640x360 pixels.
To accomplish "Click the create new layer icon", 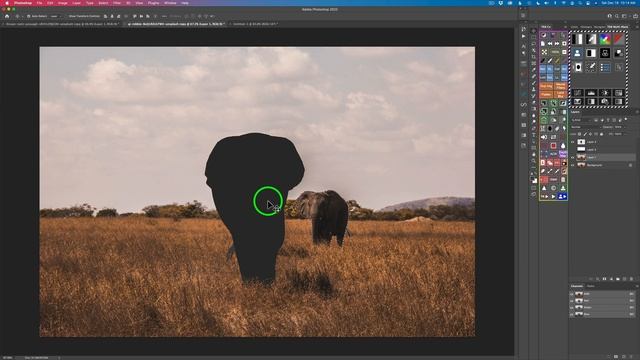I will (624, 279).
